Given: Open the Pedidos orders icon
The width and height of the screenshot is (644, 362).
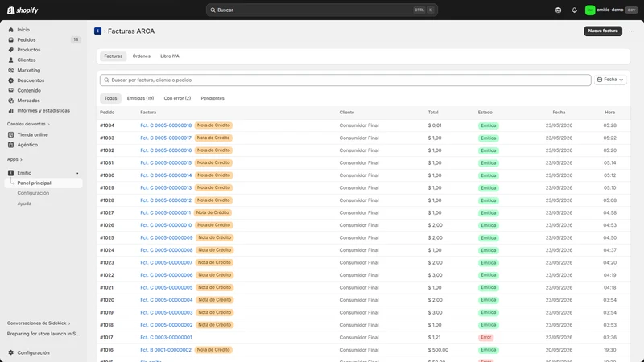Looking at the screenshot, I should (x=10, y=39).
